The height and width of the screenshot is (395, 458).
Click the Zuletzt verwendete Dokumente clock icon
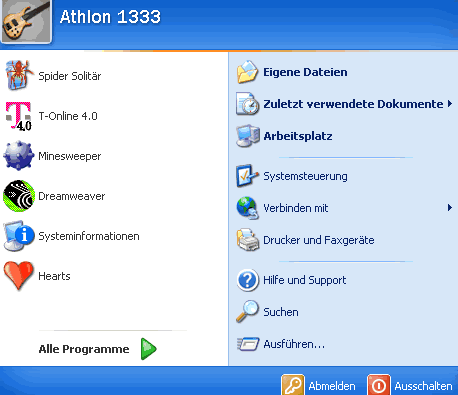247,104
